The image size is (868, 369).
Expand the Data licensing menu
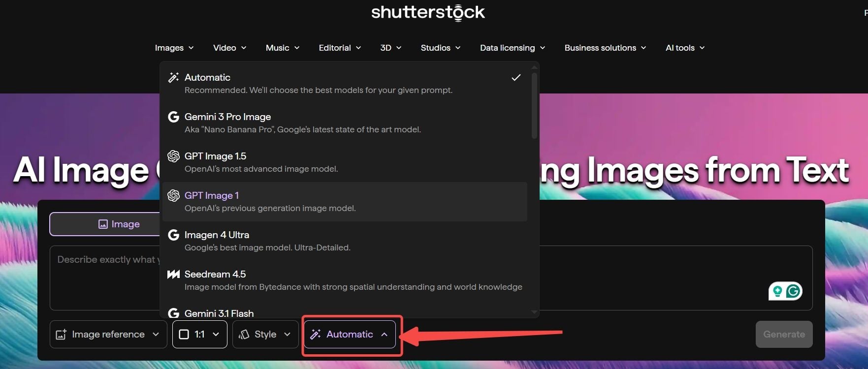point(513,48)
